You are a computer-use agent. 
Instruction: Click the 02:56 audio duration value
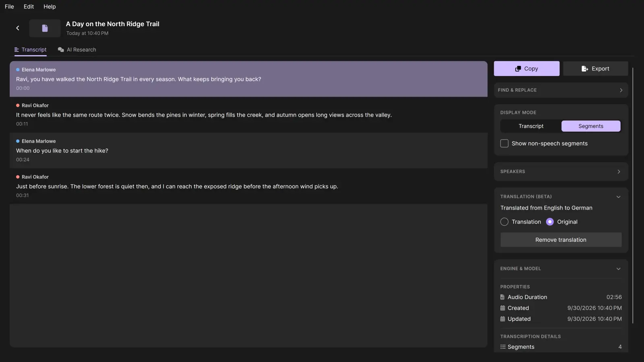click(614, 297)
